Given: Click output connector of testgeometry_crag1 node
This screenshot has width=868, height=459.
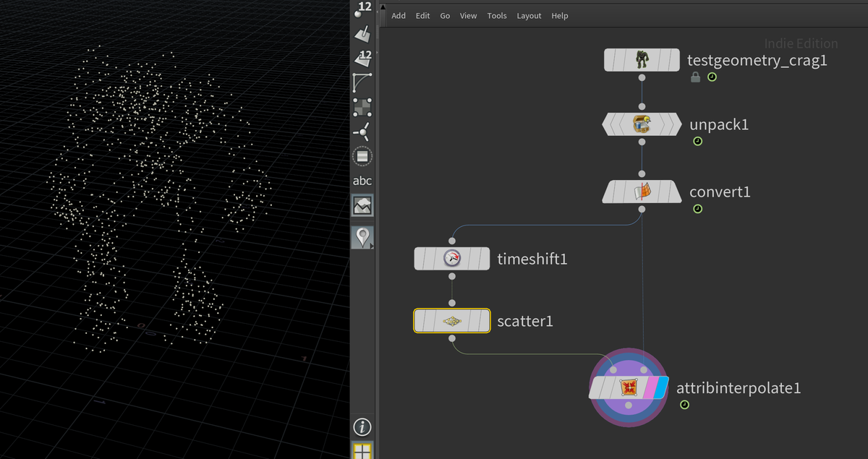Looking at the screenshot, I should (642, 77).
